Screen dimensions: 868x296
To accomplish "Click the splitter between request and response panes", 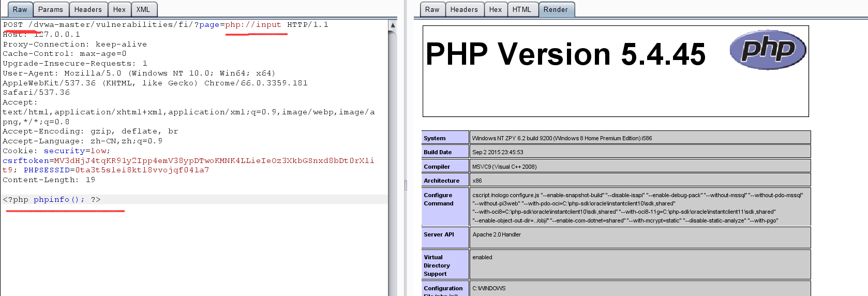I will tap(406, 185).
